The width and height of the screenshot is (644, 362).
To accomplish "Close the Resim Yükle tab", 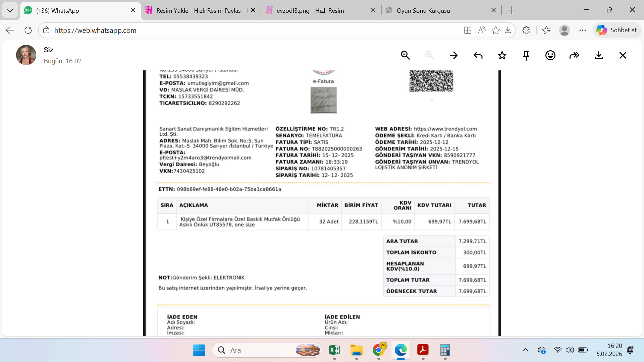I will 253,10.
